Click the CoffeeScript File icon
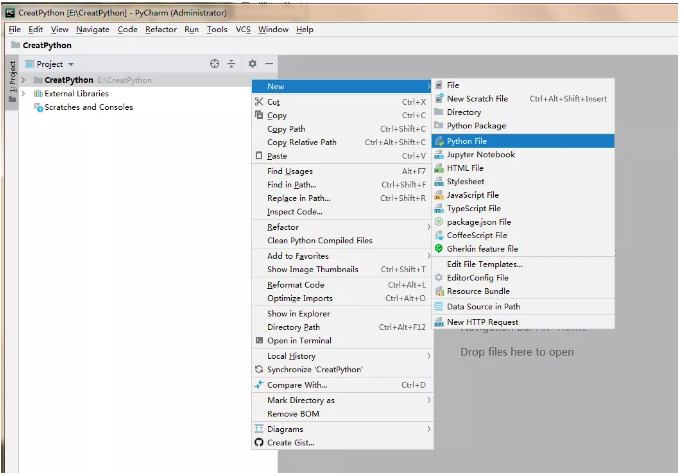684x476 pixels. coord(439,235)
